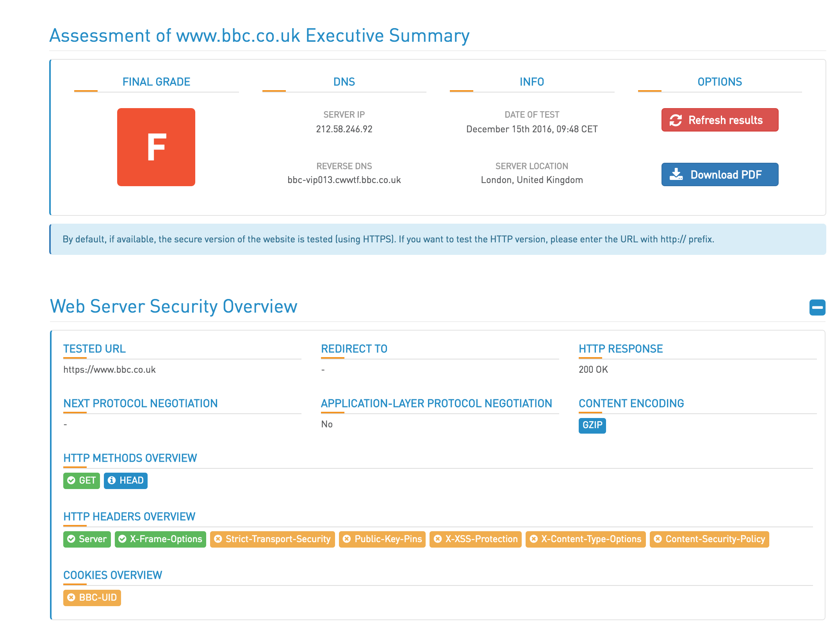838x644 pixels.
Task: Click the CONTENT ENCODING heading
Action: pyautogui.click(x=631, y=404)
